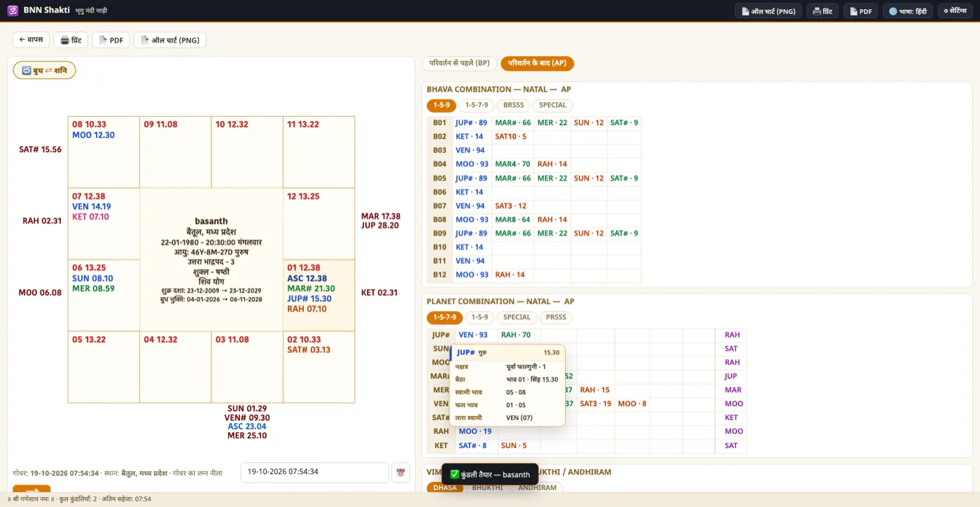The height and width of the screenshot is (507, 980).
Task: Click KET 07.10 in house 07
Action: coord(90,217)
